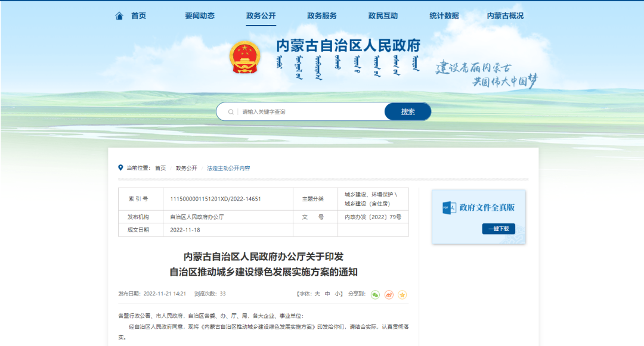Click the WeChat share icon
The image size is (644, 346).
point(375,294)
